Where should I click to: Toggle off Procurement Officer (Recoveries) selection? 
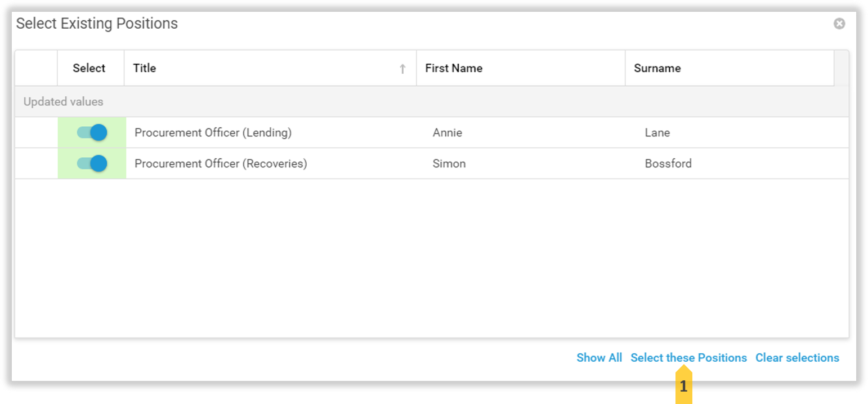point(92,164)
